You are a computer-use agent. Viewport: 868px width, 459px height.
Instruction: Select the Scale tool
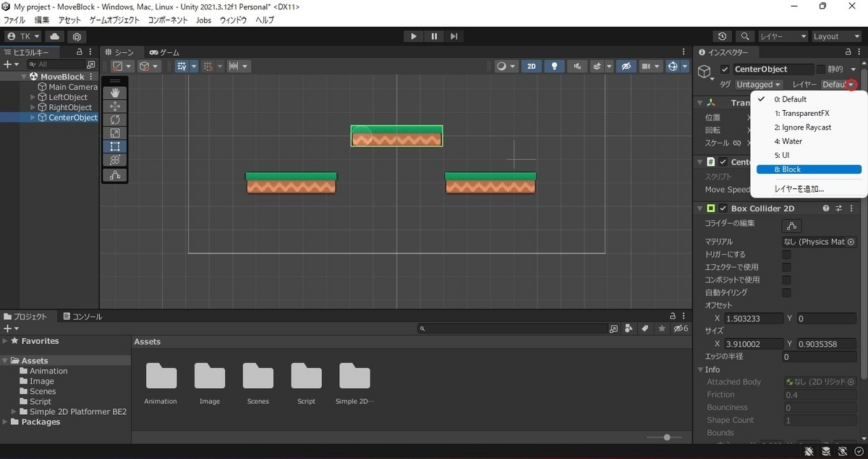pos(115,133)
